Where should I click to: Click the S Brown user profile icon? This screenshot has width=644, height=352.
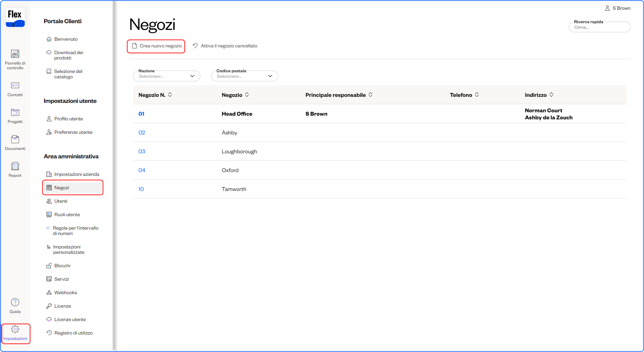coord(607,8)
